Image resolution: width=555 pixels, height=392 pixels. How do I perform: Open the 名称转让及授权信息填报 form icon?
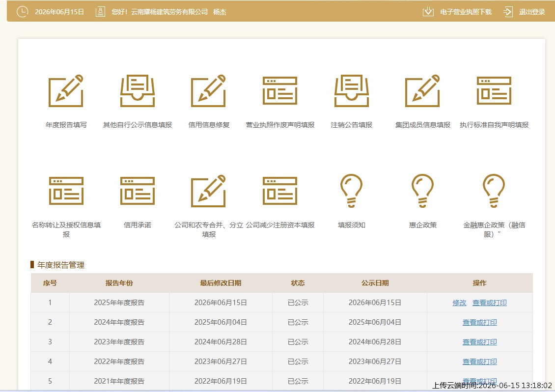coord(66,191)
